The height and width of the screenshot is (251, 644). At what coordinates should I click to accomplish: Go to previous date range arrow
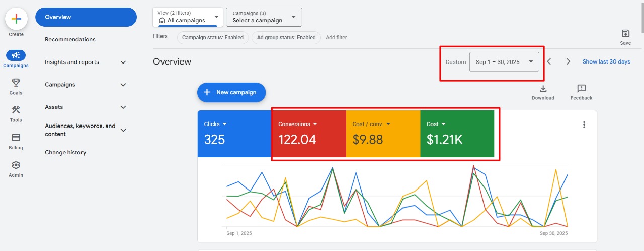coord(549,61)
